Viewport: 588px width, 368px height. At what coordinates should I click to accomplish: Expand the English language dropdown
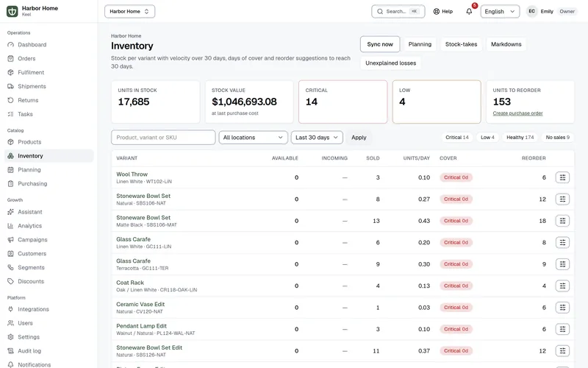500,12
